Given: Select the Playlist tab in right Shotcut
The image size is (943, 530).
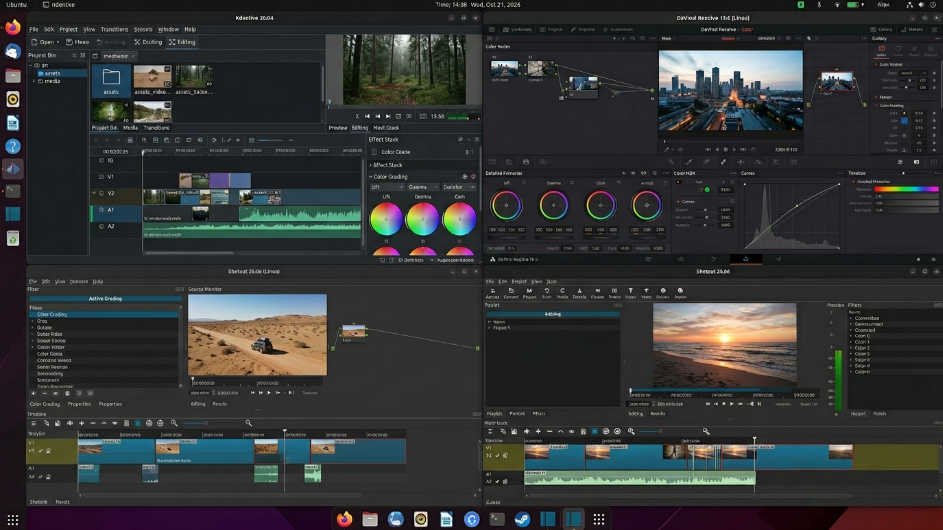Looking at the screenshot, I should [x=494, y=414].
